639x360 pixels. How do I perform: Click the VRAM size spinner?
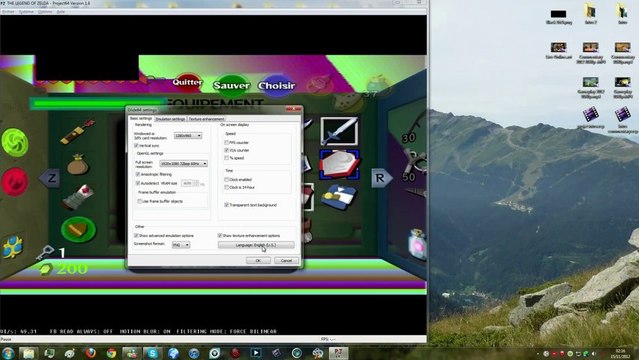(x=196, y=183)
